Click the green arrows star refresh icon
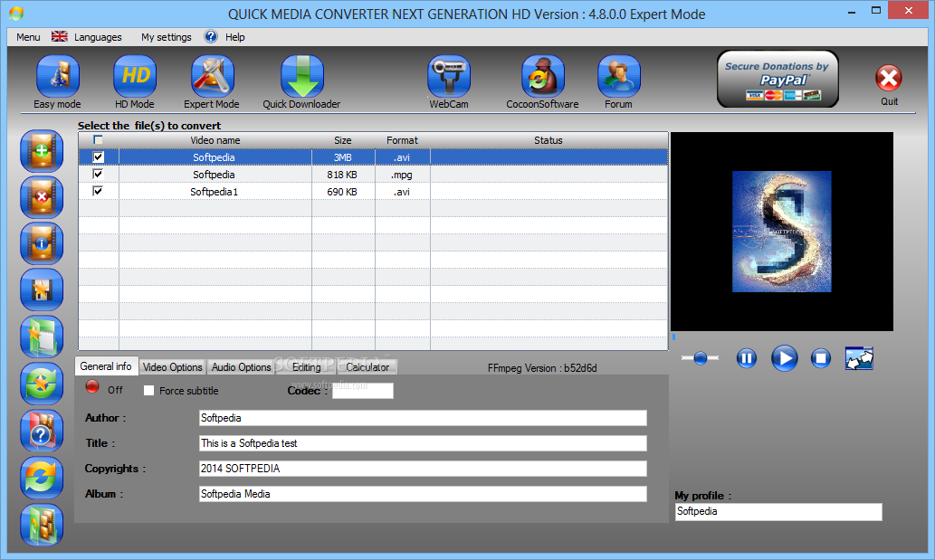Screen dimensions: 935x560 point(42,384)
